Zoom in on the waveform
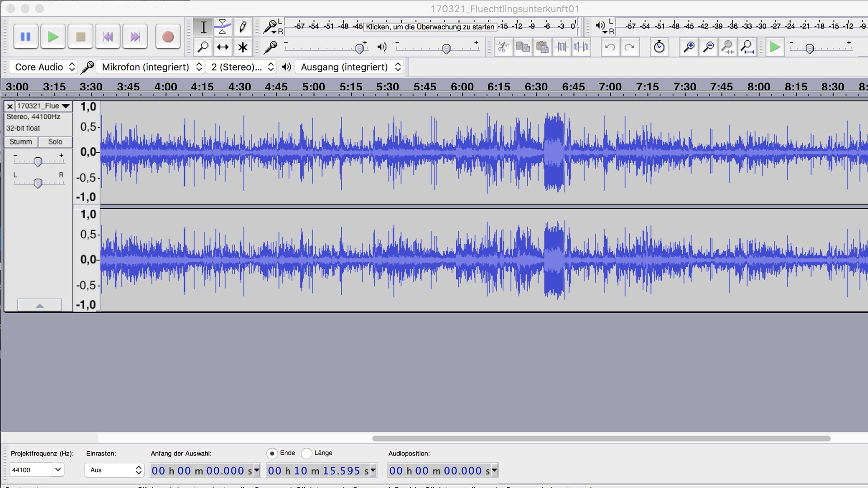Viewport: 868px width, 488px height. pos(689,47)
